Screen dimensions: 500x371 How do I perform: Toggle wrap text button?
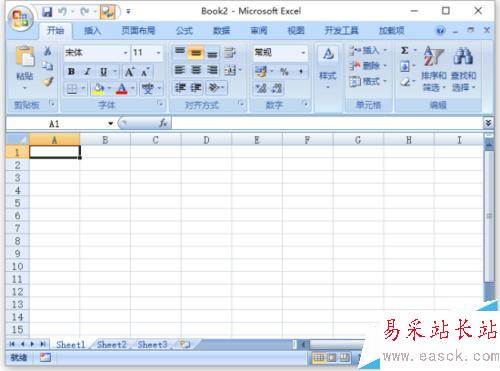tap(230, 52)
